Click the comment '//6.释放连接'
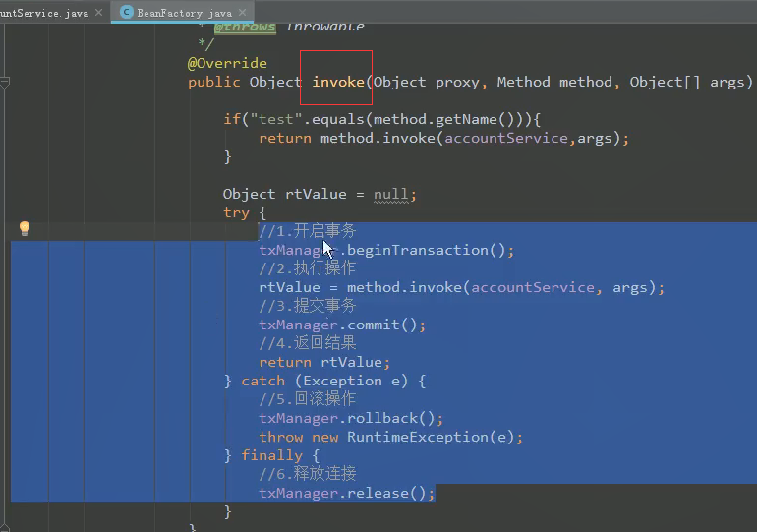Viewport: 757px width, 532px height. click(307, 474)
